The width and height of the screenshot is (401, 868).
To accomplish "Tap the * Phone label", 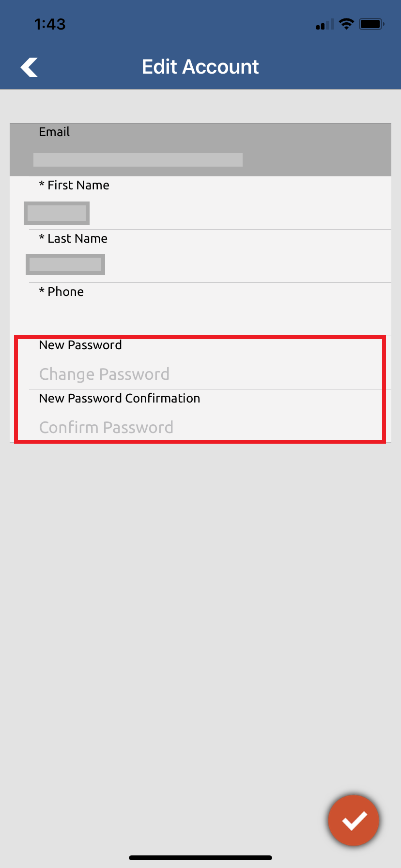I will 61,292.
